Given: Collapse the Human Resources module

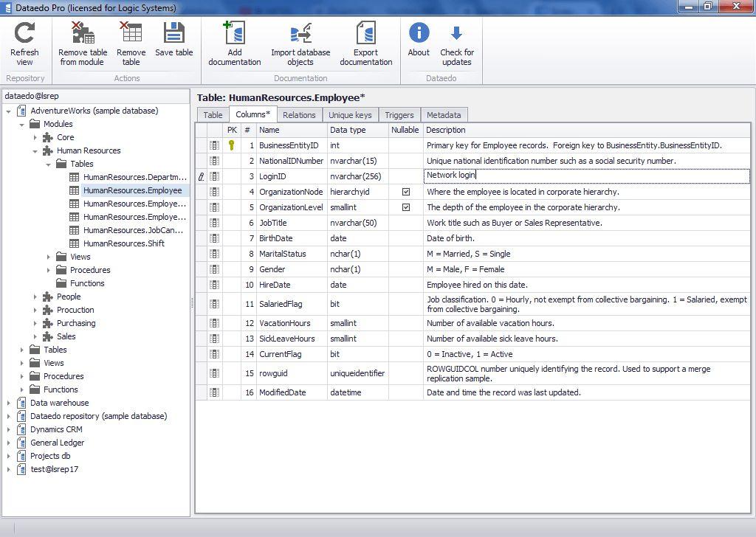Looking at the screenshot, I should tap(35, 150).
